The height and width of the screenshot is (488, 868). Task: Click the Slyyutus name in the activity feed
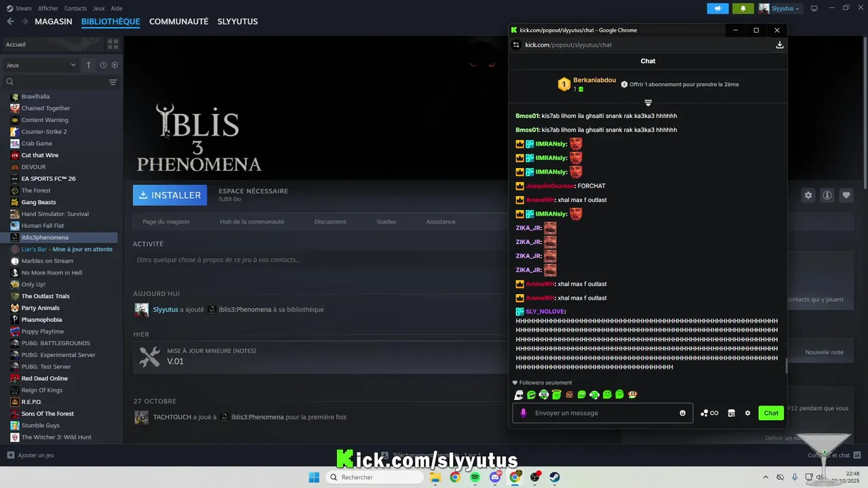point(165,309)
